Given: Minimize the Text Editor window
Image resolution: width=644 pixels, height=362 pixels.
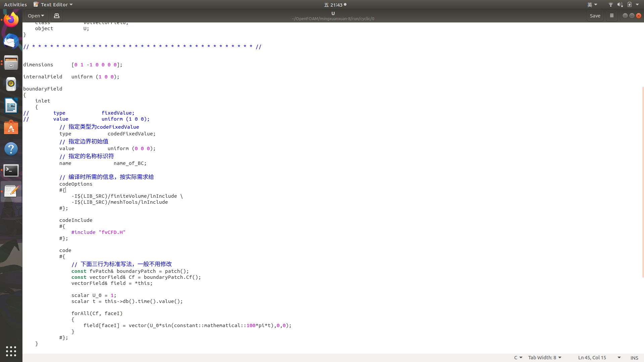Looking at the screenshot, I should click(625, 16).
